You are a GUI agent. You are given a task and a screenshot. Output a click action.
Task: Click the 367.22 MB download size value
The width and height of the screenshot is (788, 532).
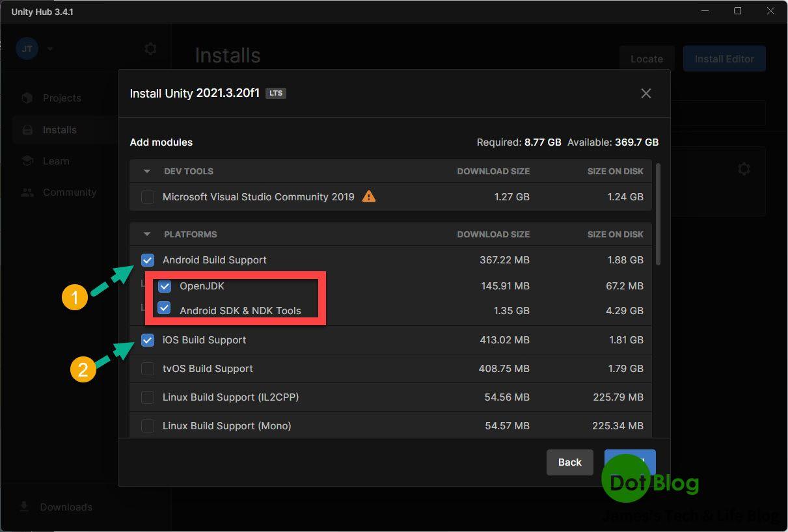click(x=504, y=260)
